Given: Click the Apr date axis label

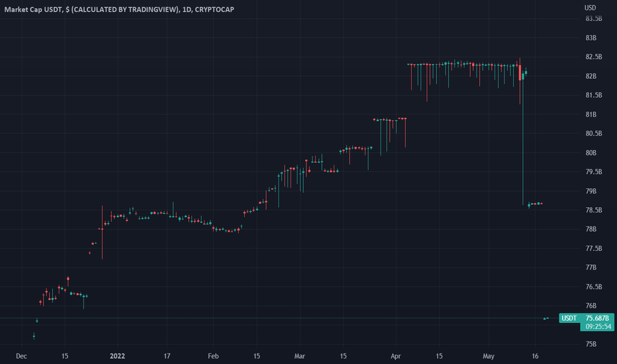Looking at the screenshot, I should coord(395,356).
